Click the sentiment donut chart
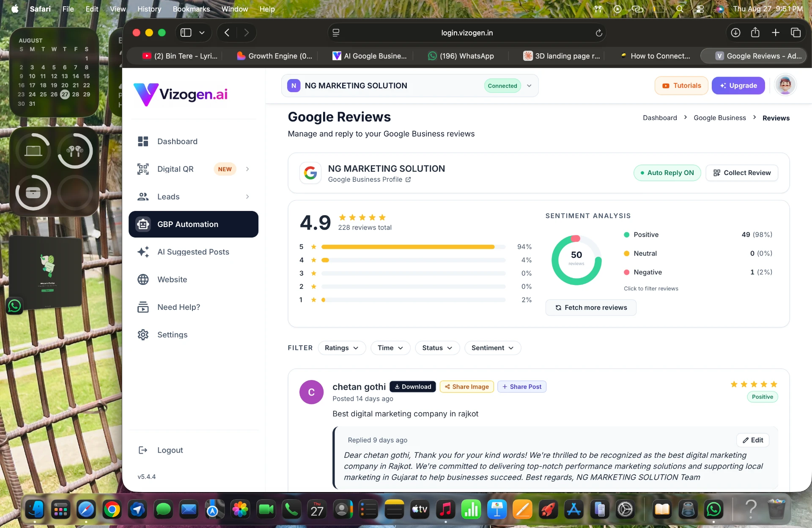This screenshot has width=812, height=528. [x=576, y=260]
